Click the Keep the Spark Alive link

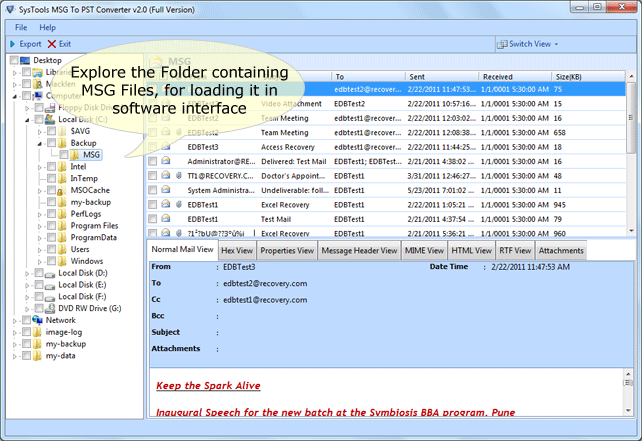tap(208, 386)
